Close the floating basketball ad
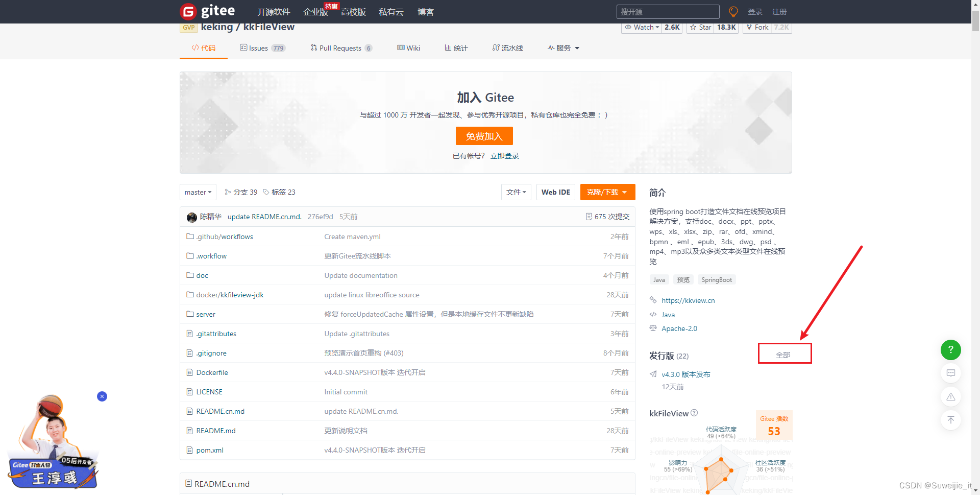The width and height of the screenshot is (980, 495). tap(102, 396)
